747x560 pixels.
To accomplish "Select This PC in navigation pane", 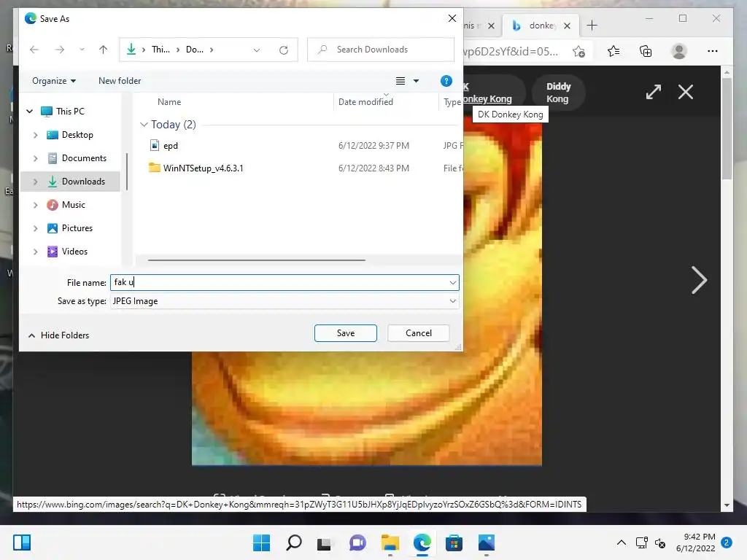I will 63,112.
